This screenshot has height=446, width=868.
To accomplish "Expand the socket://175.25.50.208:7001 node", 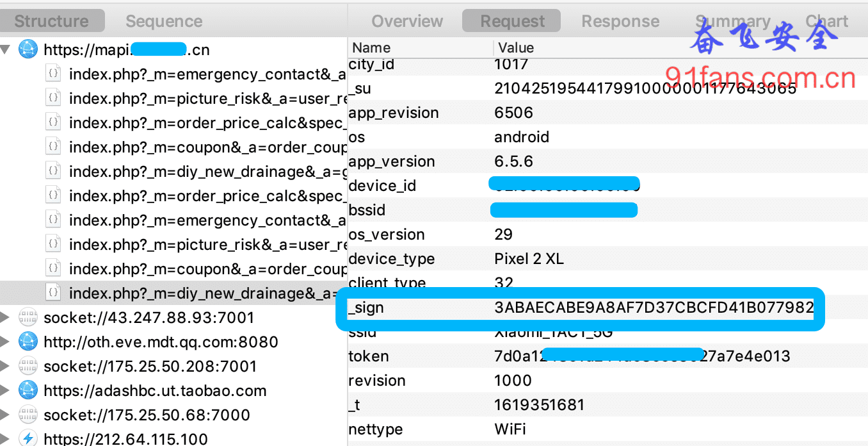I will (6, 366).
